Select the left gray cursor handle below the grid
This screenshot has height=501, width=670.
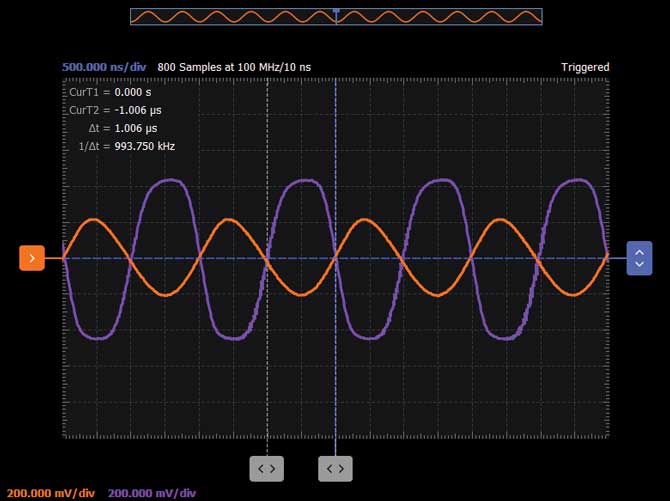pos(267,467)
